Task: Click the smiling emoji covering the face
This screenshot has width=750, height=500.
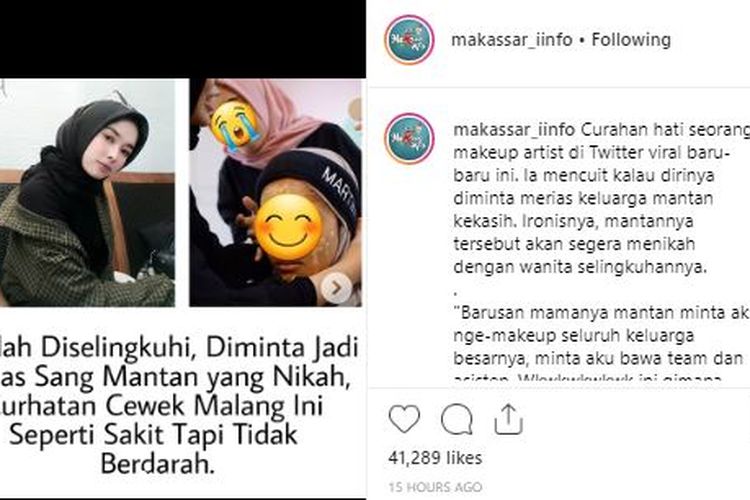Action: [x=288, y=227]
